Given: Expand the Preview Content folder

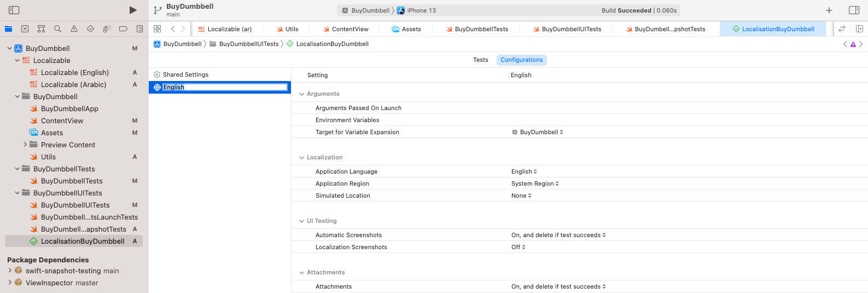Looking at the screenshot, I should [x=25, y=145].
